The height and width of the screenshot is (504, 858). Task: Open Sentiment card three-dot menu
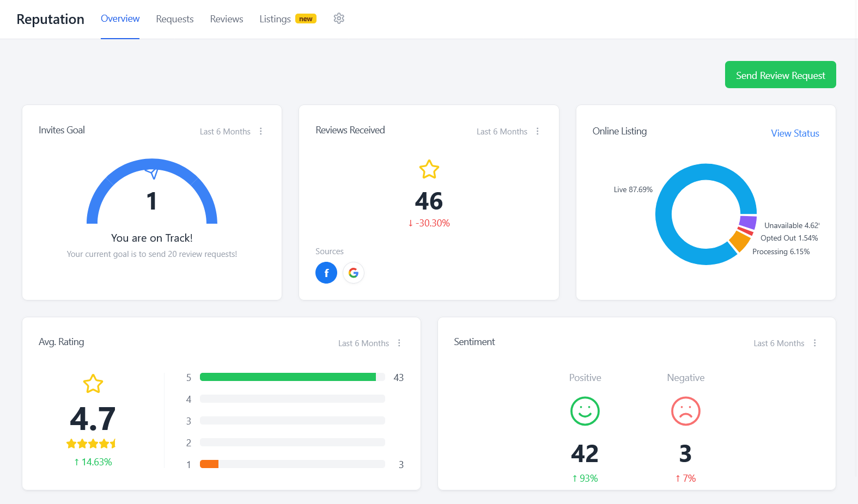(x=815, y=343)
